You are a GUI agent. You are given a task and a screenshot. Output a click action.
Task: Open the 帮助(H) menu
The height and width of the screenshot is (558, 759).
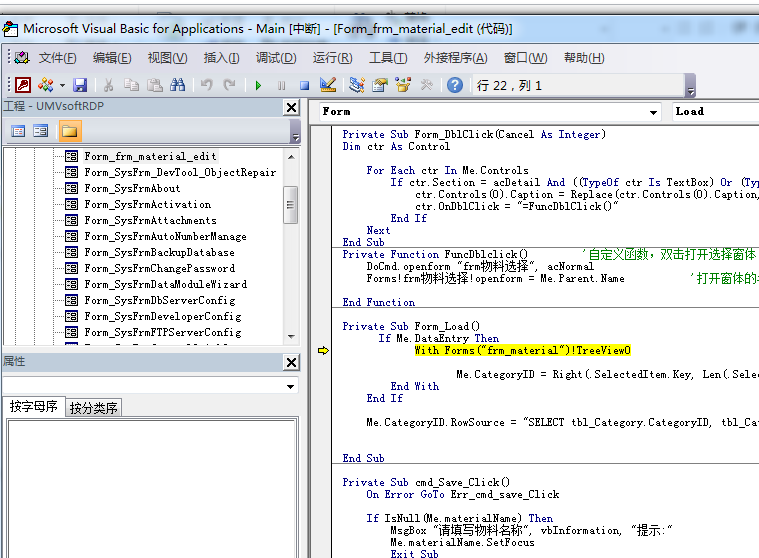584,58
